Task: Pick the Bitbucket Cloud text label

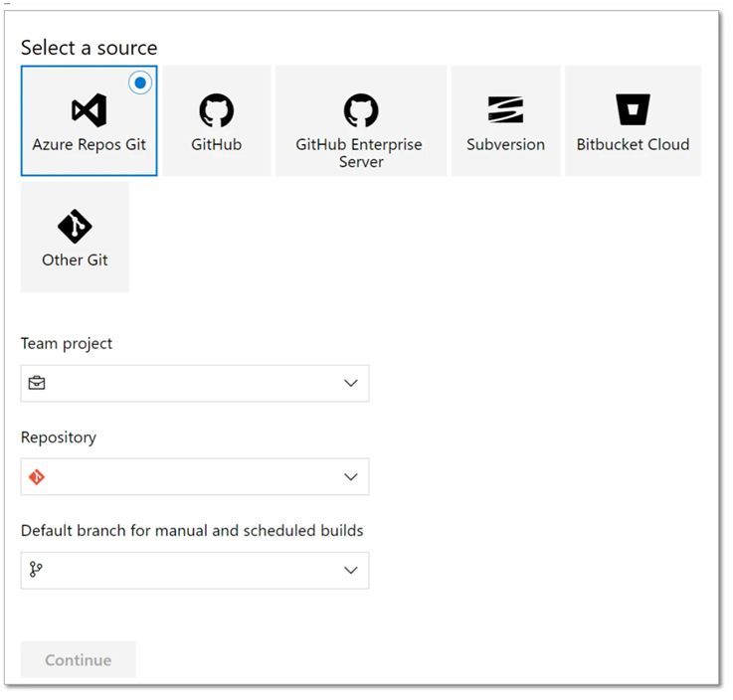Action: point(633,144)
